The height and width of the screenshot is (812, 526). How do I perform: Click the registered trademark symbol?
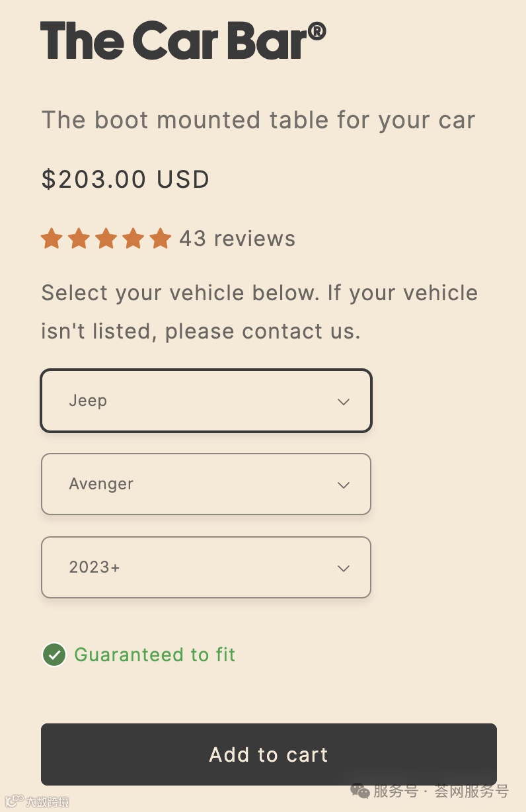[317, 32]
